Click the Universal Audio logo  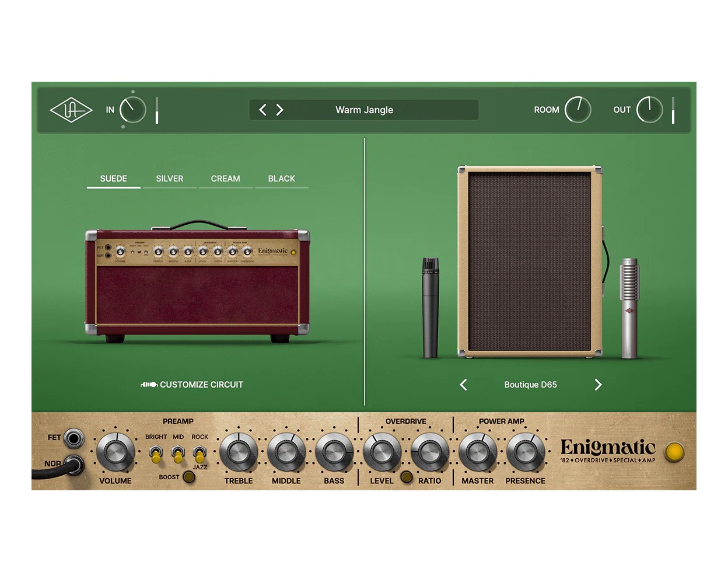[71, 110]
